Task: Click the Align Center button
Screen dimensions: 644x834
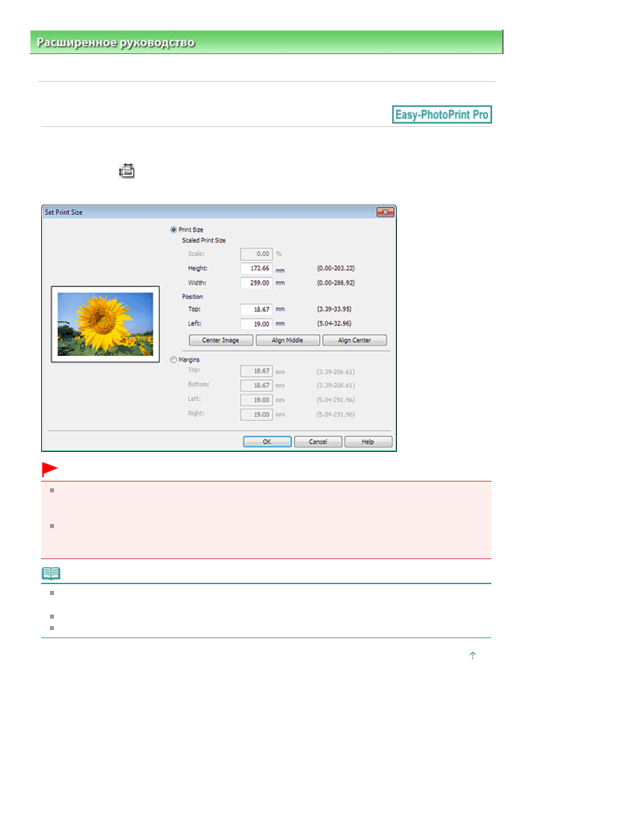Action: coord(354,340)
